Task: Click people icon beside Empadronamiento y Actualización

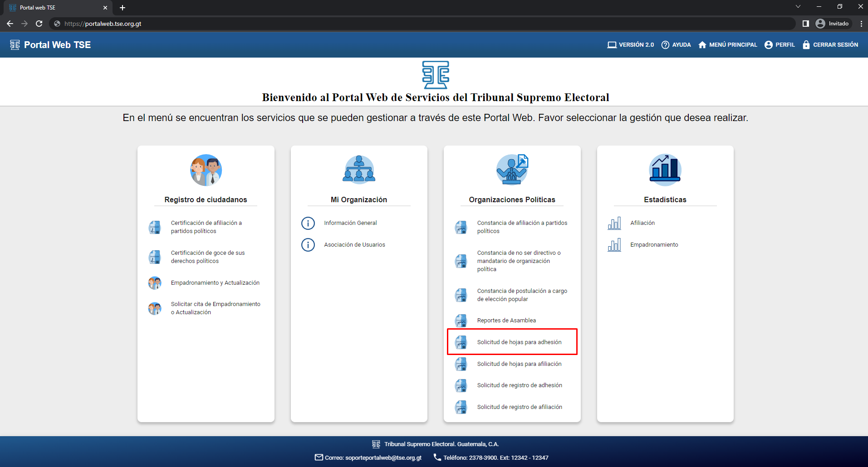Action: pyautogui.click(x=155, y=283)
